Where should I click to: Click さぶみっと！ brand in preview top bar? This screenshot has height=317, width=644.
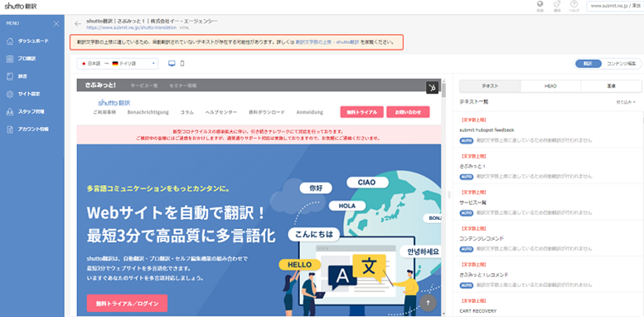pyautogui.click(x=100, y=85)
